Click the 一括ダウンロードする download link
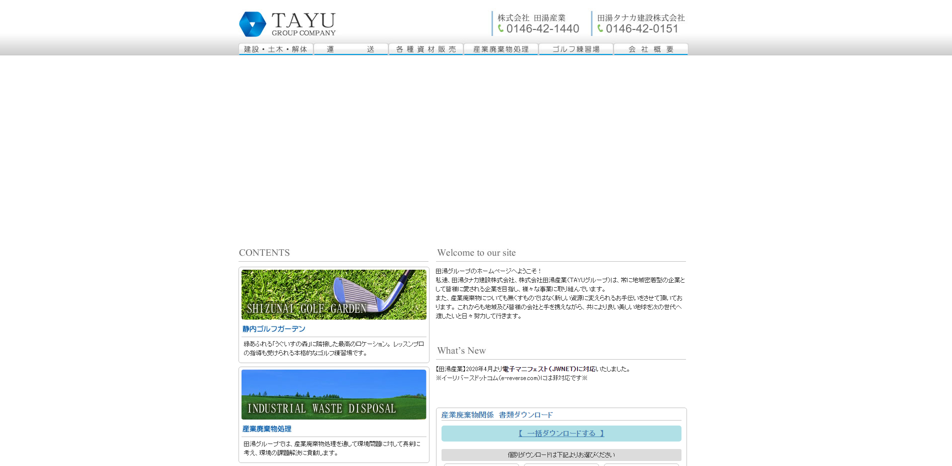Image resolution: width=952 pixels, height=466 pixels. (561, 434)
